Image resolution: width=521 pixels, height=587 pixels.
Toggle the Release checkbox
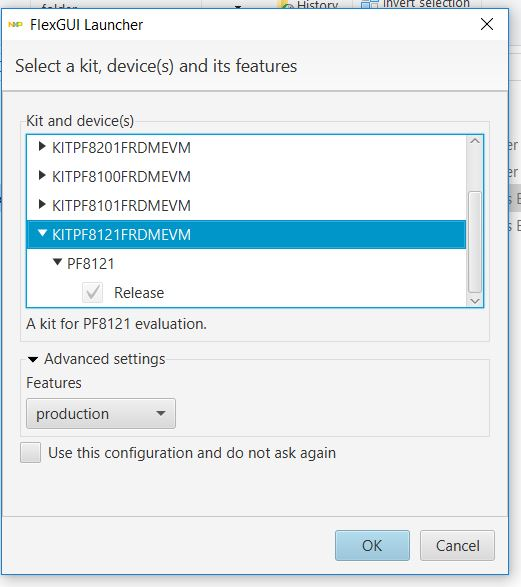pyautogui.click(x=92, y=292)
